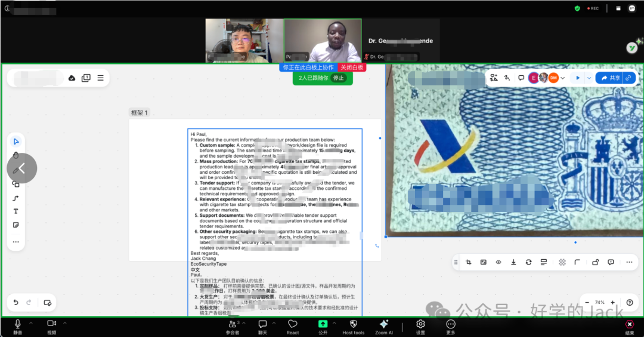
Task: Copy the whiteboard link icon
Action: click(x=629, y=78)
